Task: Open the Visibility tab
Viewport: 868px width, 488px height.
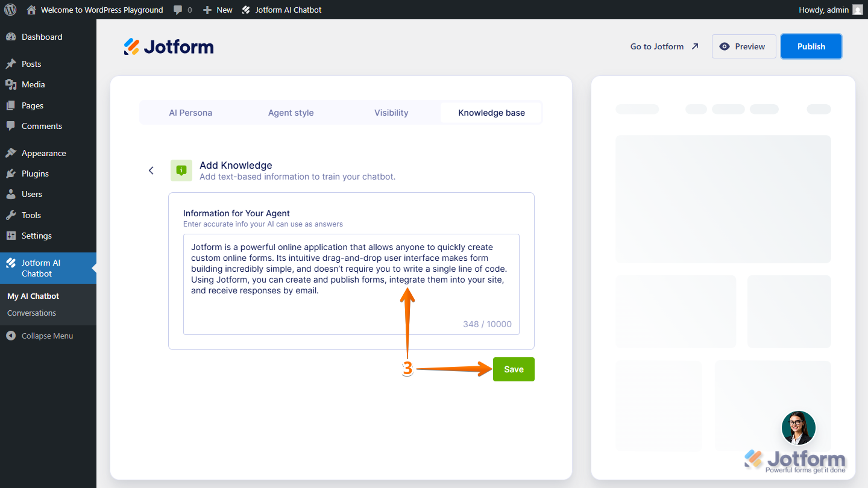Action: tap(391, 113)
